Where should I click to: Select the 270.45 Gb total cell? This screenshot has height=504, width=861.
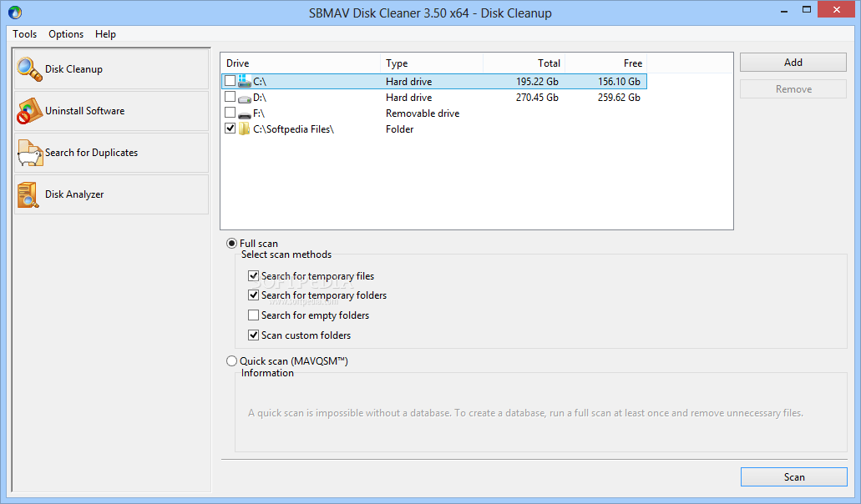click(537, 98)
